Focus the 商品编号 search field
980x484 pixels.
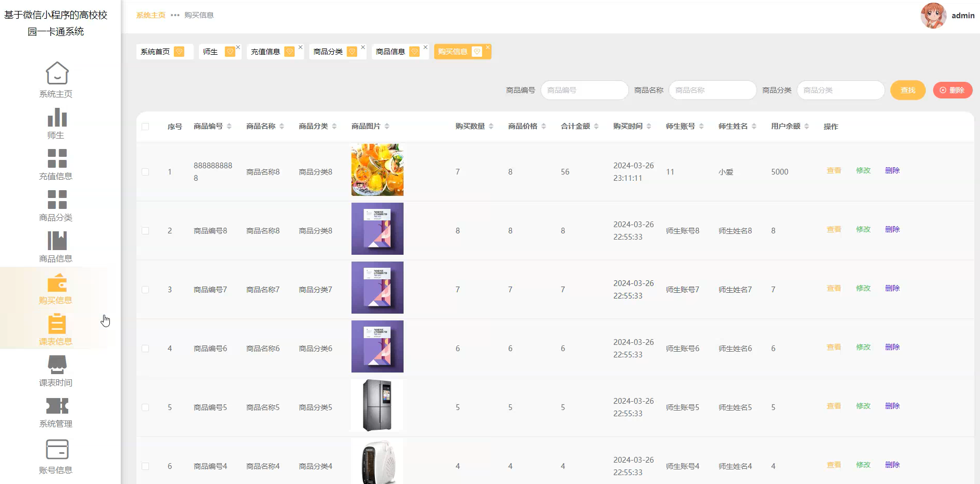[584, 90]
